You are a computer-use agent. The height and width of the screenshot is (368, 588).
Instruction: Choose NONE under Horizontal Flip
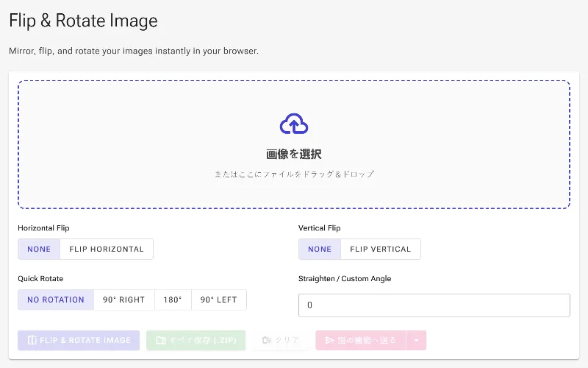coord(39,249)
